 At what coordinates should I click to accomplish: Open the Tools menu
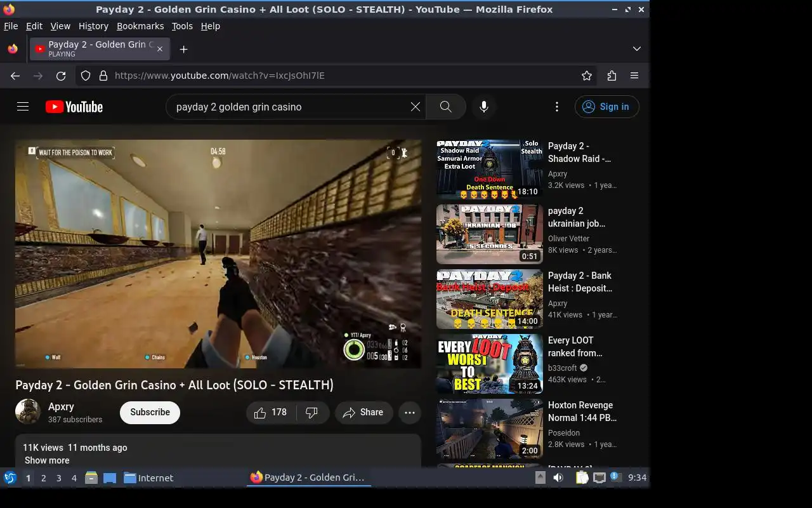coord(182,26)
